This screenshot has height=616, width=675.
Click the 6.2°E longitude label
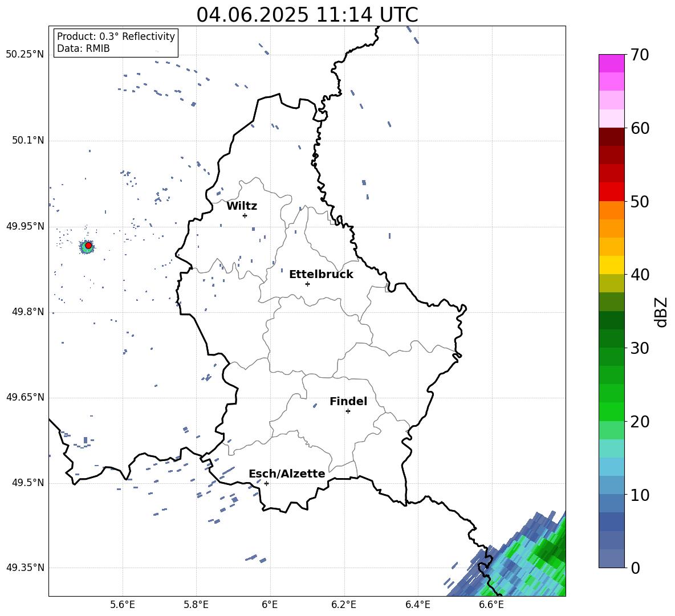[x=344, y=605]
